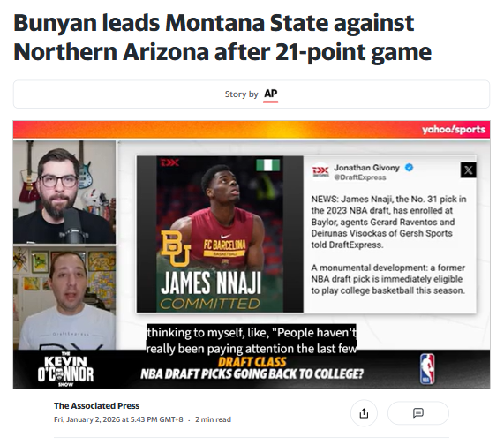Viewport: 504px width, 445px height.
Task: Click the lower webcam feed of guest
Action: [x=64, y=298]
